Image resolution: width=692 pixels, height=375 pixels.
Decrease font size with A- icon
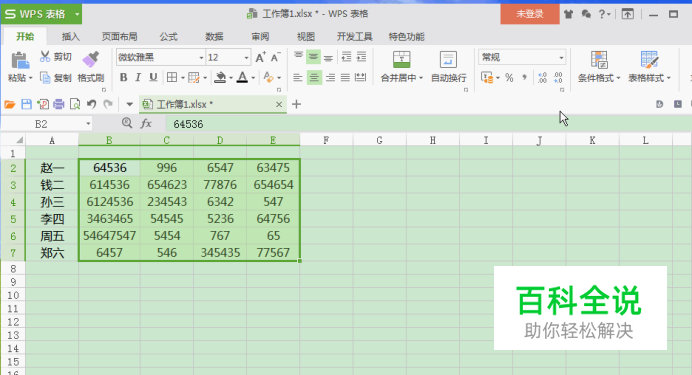coord(275,57)
